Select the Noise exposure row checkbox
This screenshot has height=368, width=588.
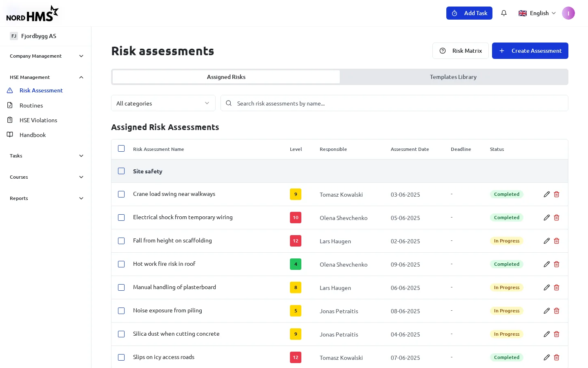121,311
